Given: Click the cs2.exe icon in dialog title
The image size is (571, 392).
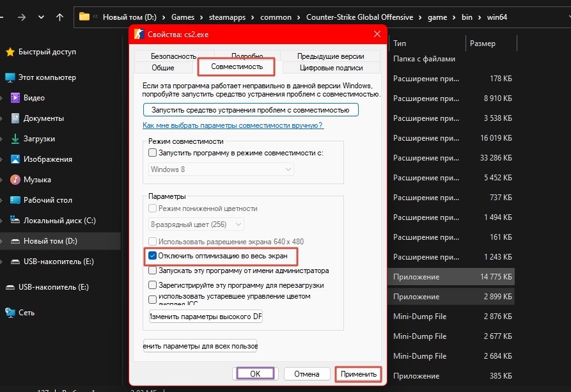Looking at the screenshot, I should click(x=139, y=35).
